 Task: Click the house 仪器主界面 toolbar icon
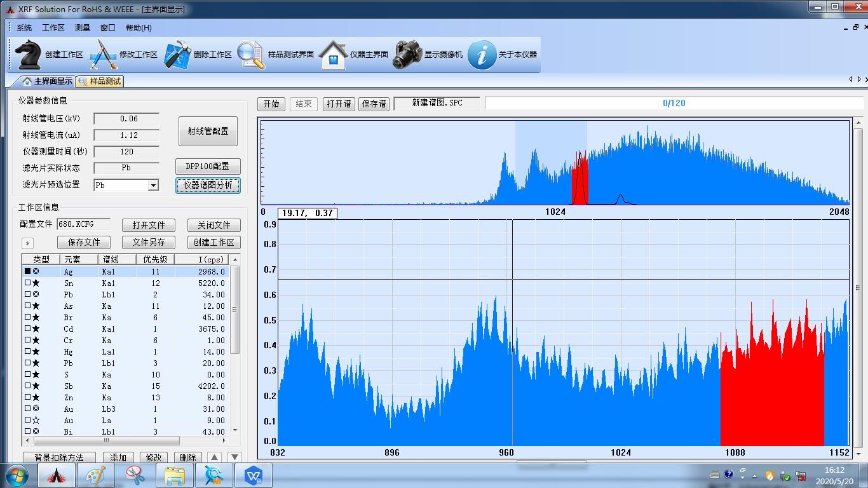click(x=333, y=55)
